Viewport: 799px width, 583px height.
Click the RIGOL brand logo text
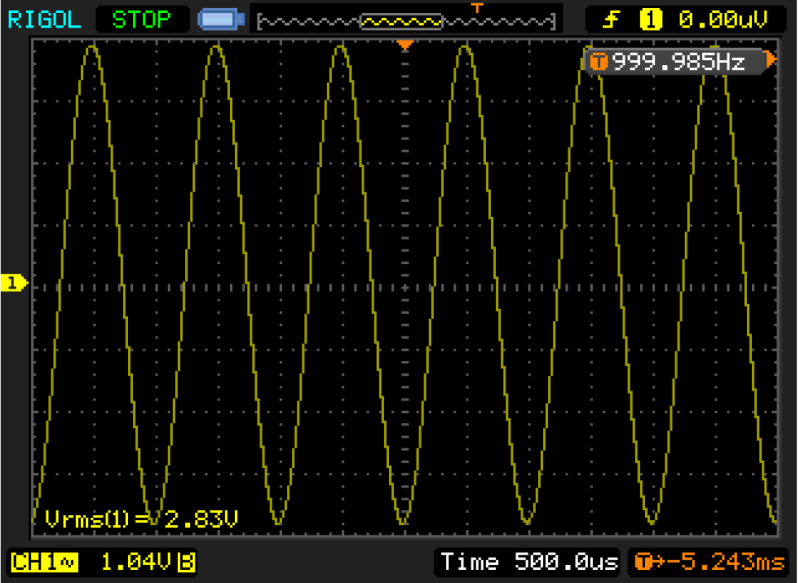point(44,20)
